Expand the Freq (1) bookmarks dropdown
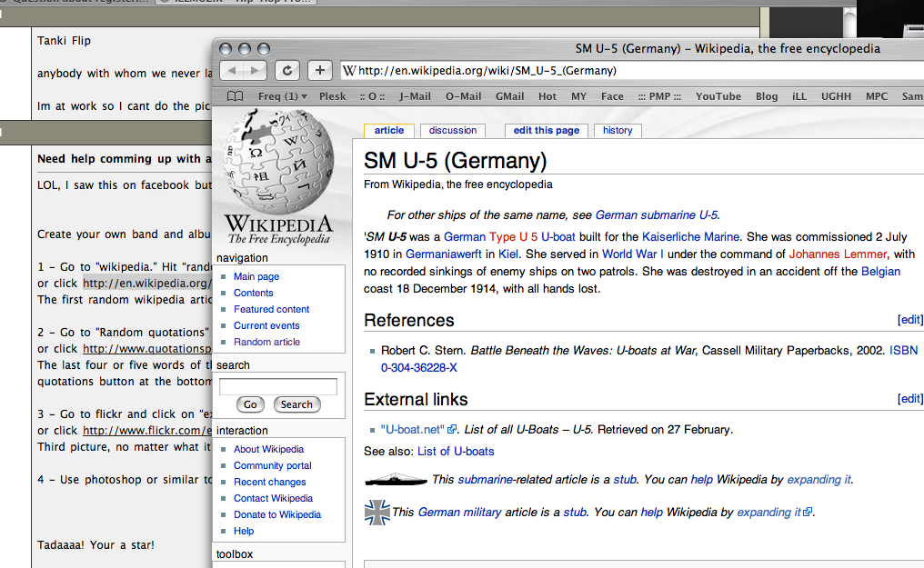924x568 pixels. [x=282, y=96]
